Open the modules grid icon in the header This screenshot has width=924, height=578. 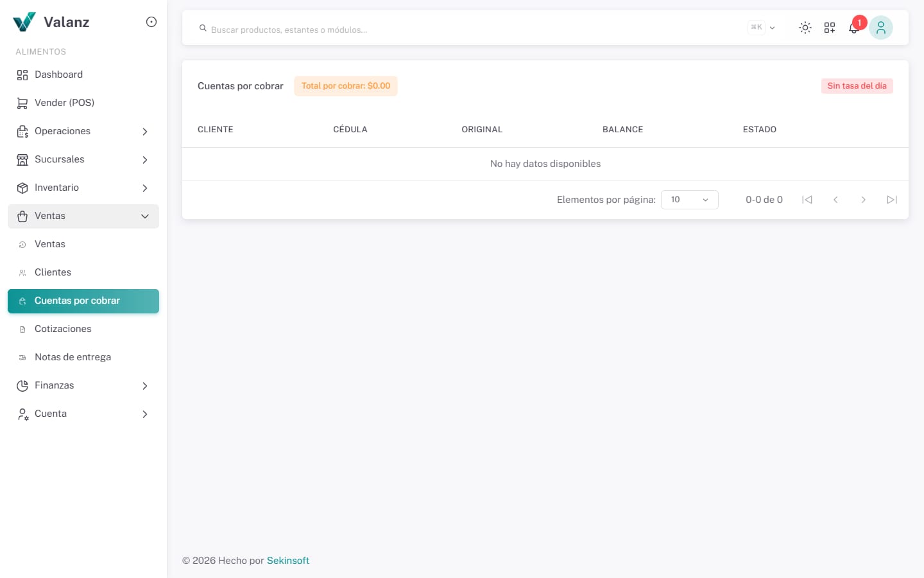[830, 28]
